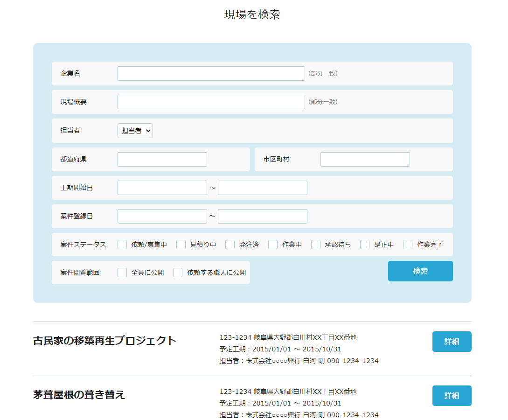Click the 古民家の移築再生プロジェクト title

click(104, 341)
